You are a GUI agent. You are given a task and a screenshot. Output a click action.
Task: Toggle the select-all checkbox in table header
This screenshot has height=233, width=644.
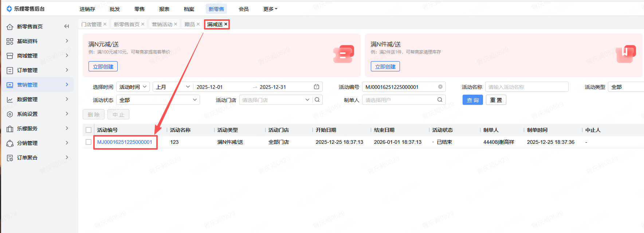point(89,130)
